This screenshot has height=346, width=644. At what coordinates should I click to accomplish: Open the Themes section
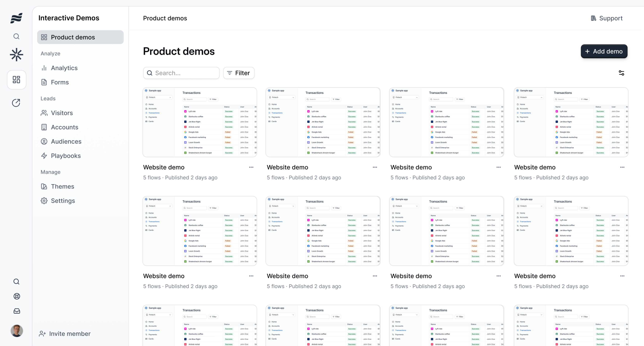(x=63, y=186)
